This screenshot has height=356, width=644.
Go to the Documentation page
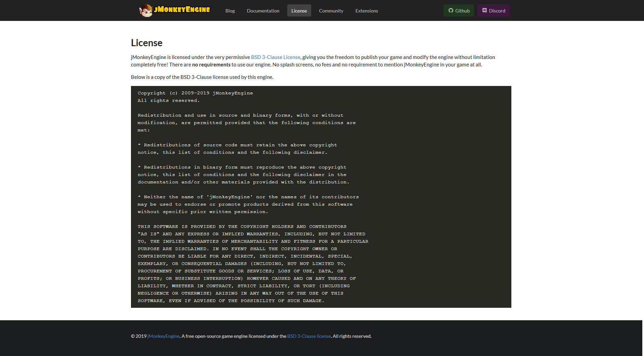tap(263, 11)
